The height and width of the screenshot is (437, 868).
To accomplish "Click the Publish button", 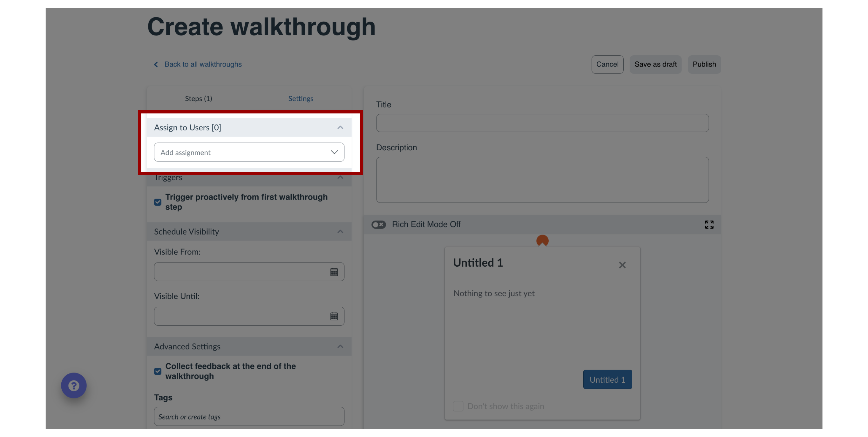I will [704, 64].
